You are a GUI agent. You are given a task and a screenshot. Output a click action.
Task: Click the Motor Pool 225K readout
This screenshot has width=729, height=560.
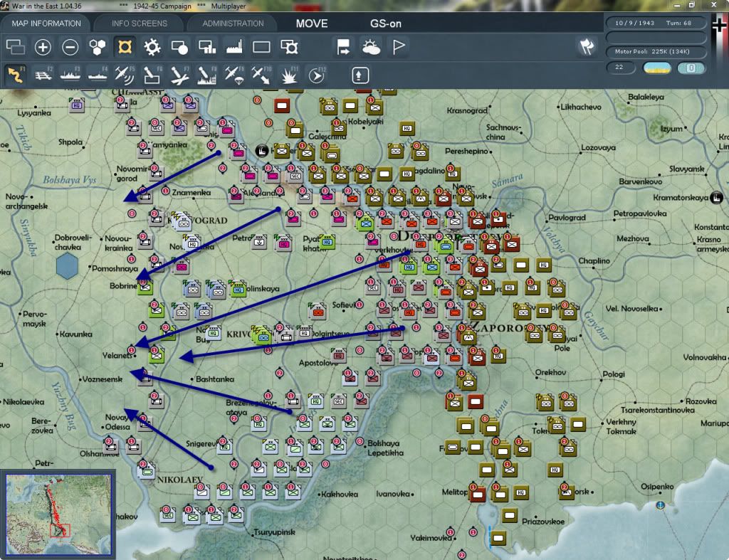(x=656, y=51)
